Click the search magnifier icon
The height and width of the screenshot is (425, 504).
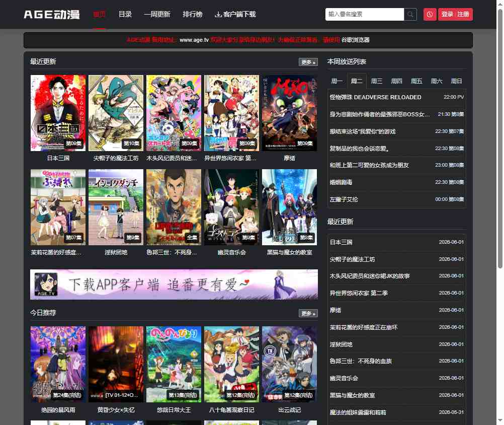[410, 14]
